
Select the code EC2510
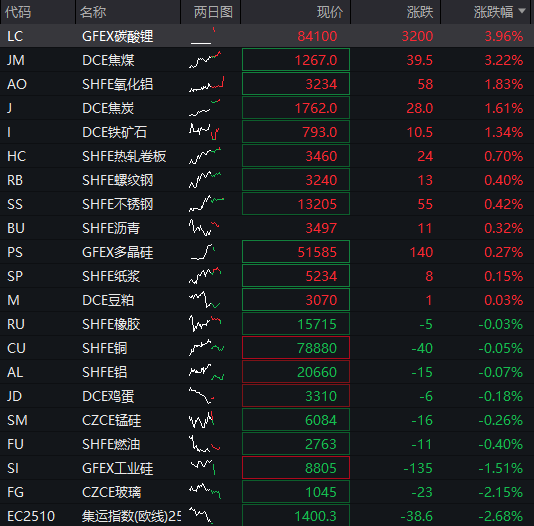tap(31, 516)
